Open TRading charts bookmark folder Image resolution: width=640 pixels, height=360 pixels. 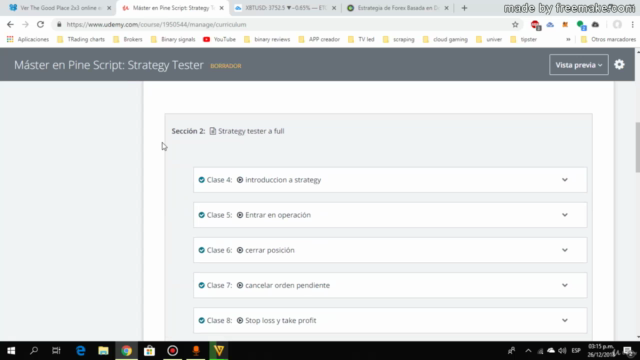(81, 39)
